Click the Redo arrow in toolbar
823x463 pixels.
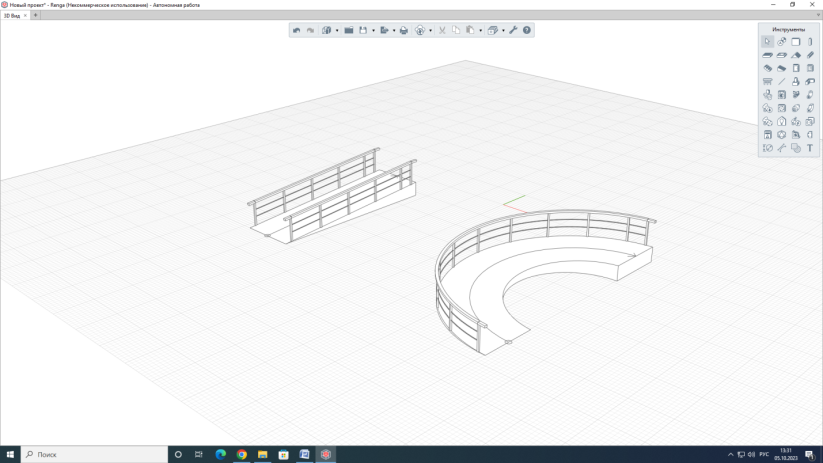(x=310, y=30)
